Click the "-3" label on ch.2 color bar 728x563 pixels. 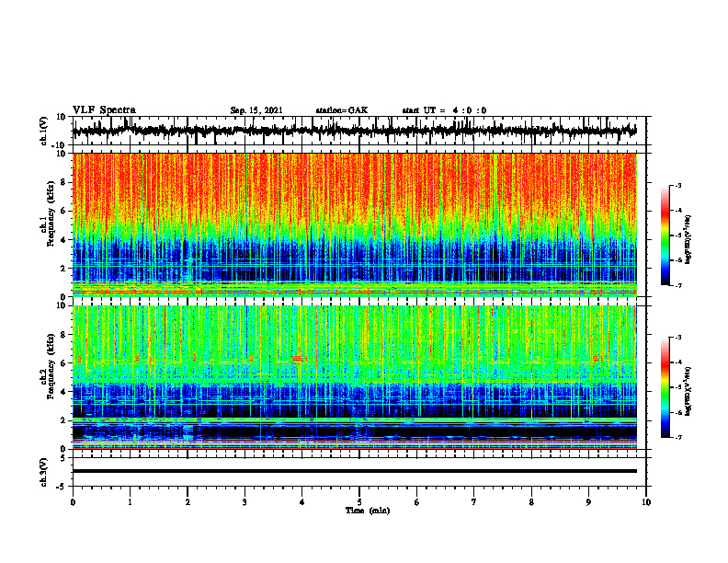677,338
